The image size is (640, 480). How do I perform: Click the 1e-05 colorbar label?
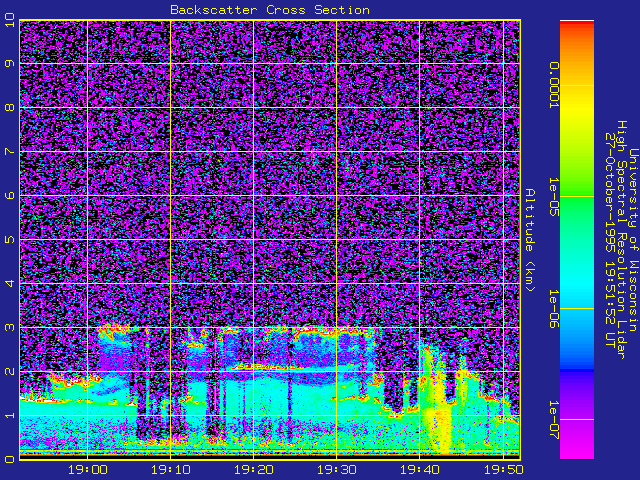click(x=553, y=197)
